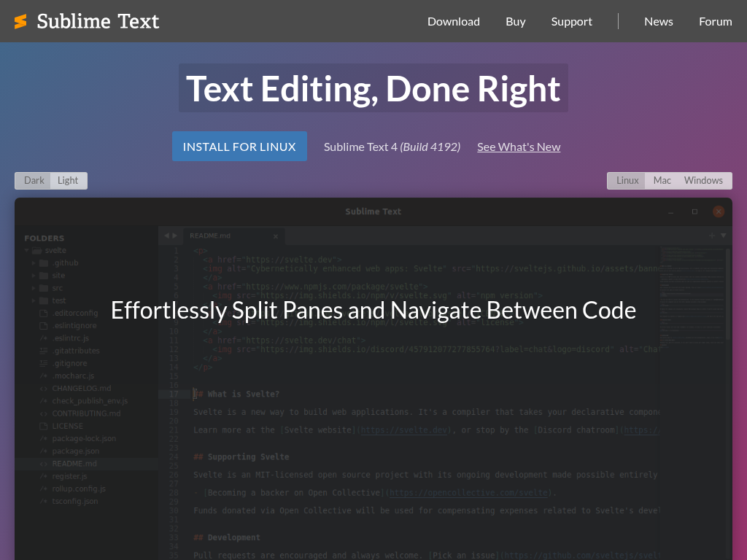
Task: Click the .eslintignore file icon
Action: click(x=44, y=326)
